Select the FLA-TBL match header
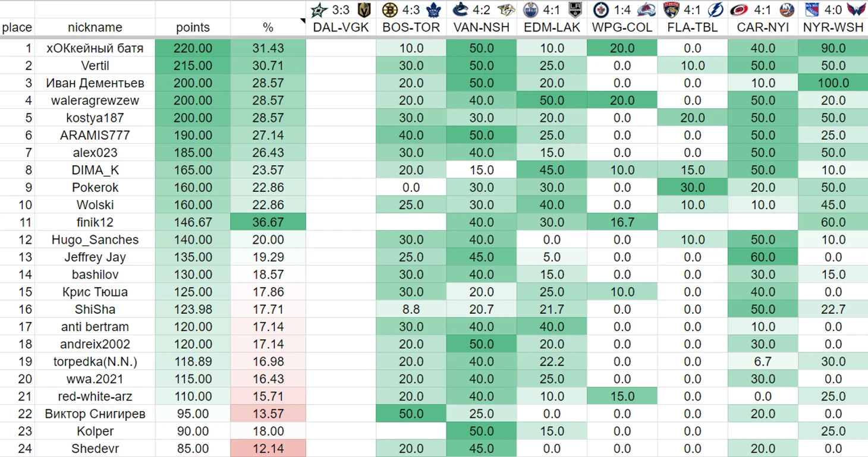868x457 pixels. pyautogui.click(x=693, y=27)
